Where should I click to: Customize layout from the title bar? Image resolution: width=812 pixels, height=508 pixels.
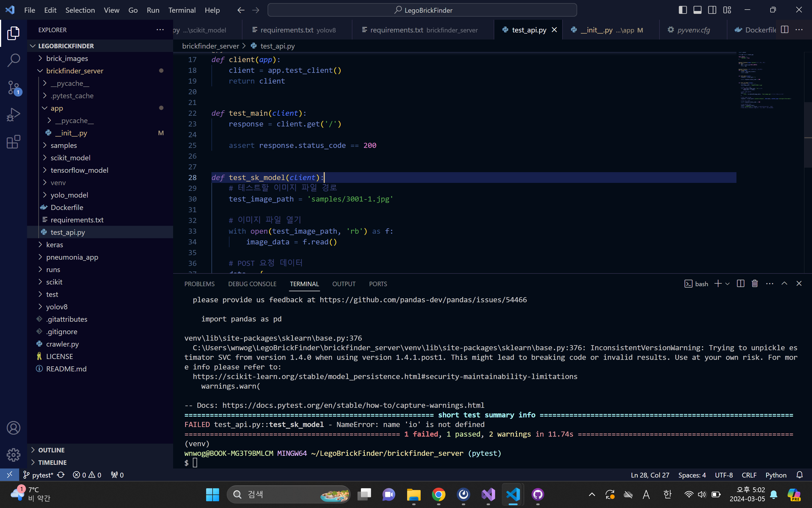coord(727,10)
